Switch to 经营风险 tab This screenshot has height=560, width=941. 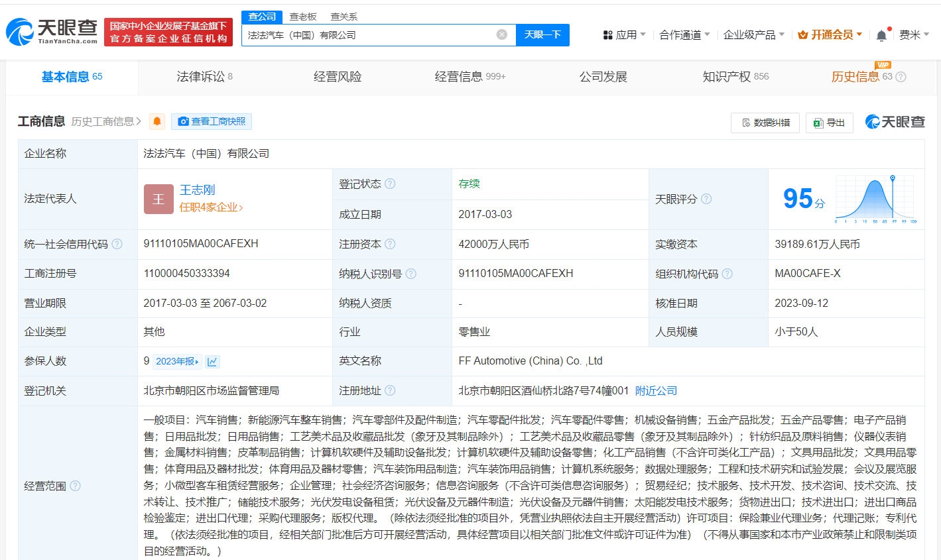pos(338,77)
